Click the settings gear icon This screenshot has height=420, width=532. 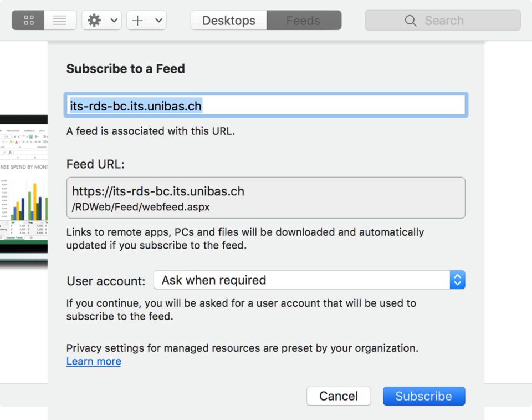click(95, 21)
